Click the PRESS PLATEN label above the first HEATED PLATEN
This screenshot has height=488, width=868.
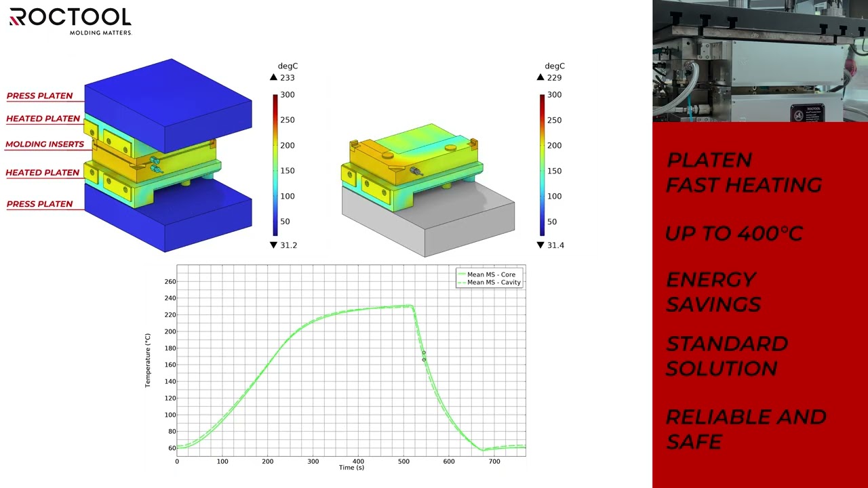(x=39, y=96)
